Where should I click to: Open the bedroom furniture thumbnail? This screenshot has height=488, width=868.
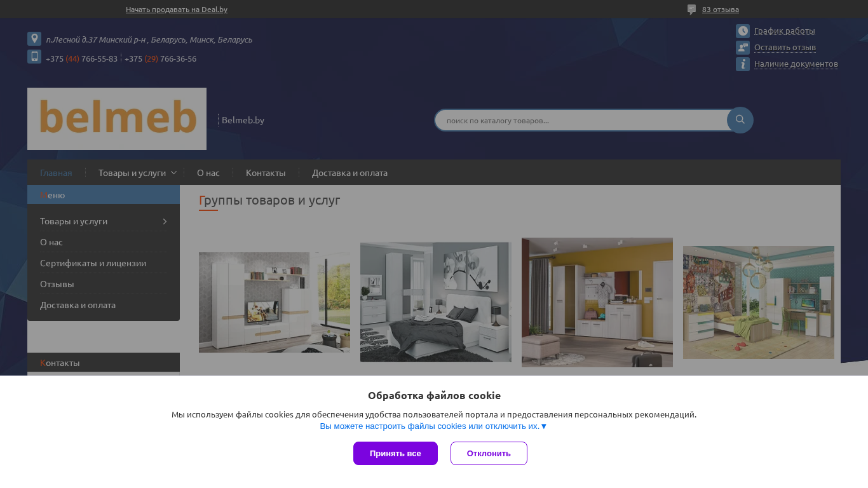436,302
